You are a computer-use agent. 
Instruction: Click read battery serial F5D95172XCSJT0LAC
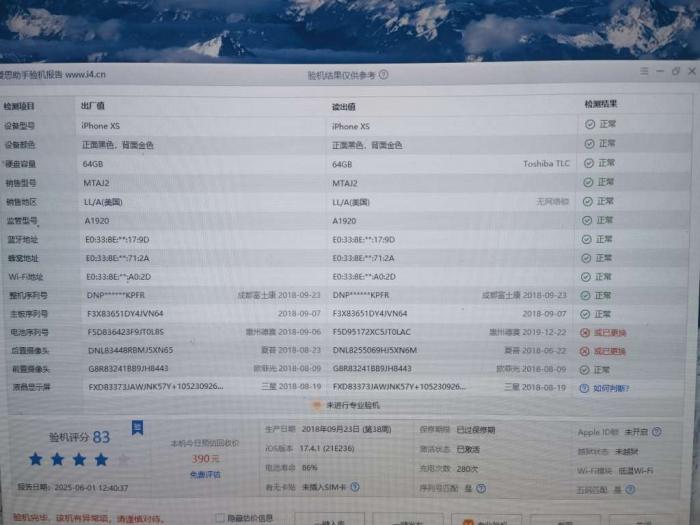(x=371, y=332)
